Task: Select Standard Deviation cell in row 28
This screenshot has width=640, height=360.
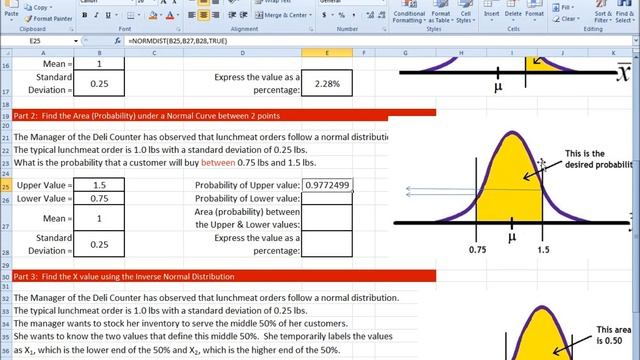Action: pos(99,244)
